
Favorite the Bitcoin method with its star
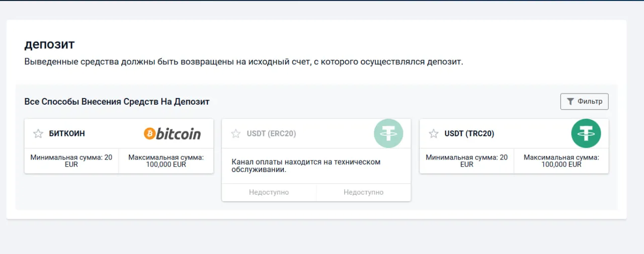(38, 133)
